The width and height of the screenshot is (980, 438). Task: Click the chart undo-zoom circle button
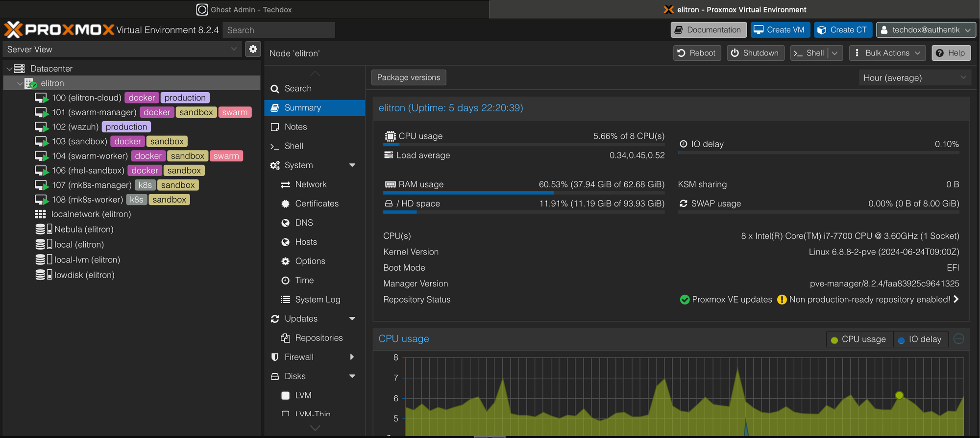tap(959, 339)
